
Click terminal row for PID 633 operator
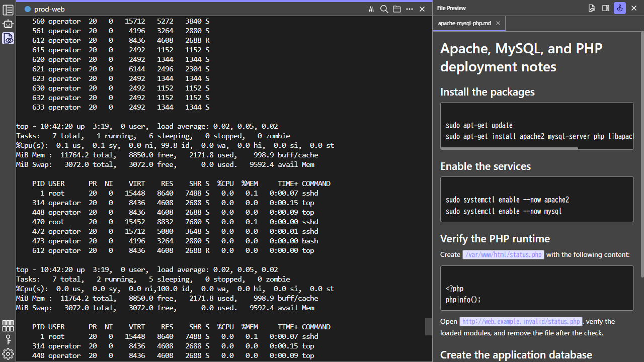coord(121,107)
